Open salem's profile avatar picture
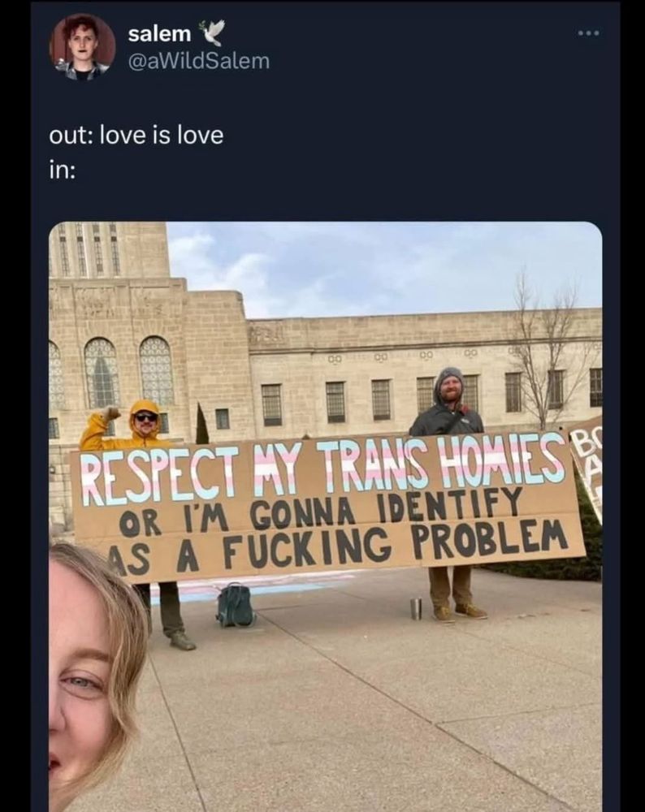The image size is (645, 812). (x=82, y=47)
